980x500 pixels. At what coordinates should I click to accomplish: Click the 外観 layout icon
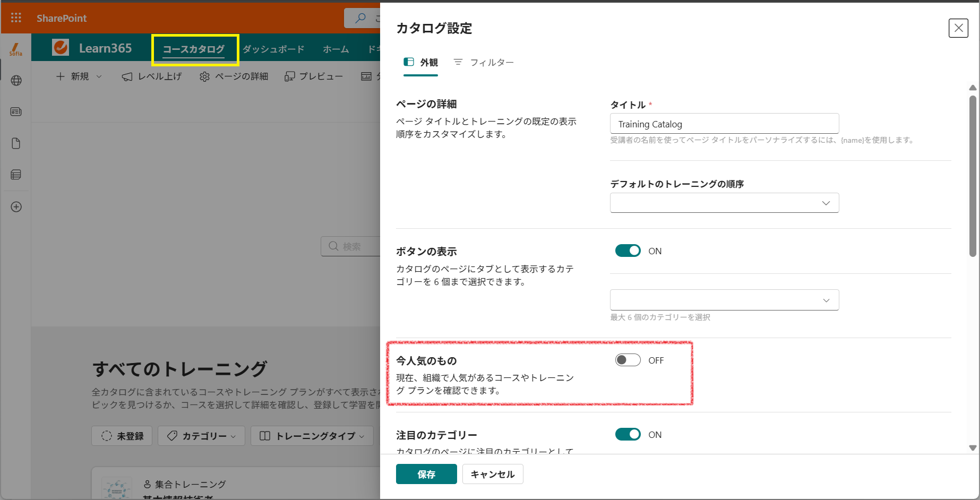tap(409, 62)
